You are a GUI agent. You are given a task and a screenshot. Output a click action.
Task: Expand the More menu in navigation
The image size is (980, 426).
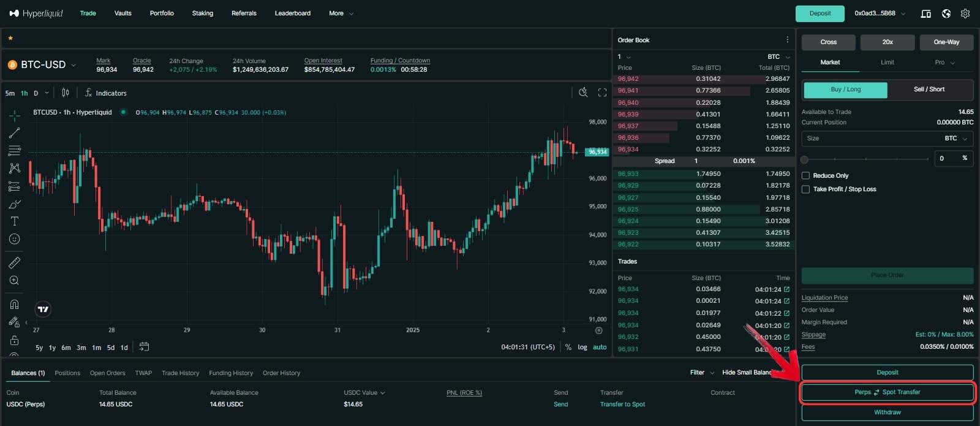pos(341,13)
